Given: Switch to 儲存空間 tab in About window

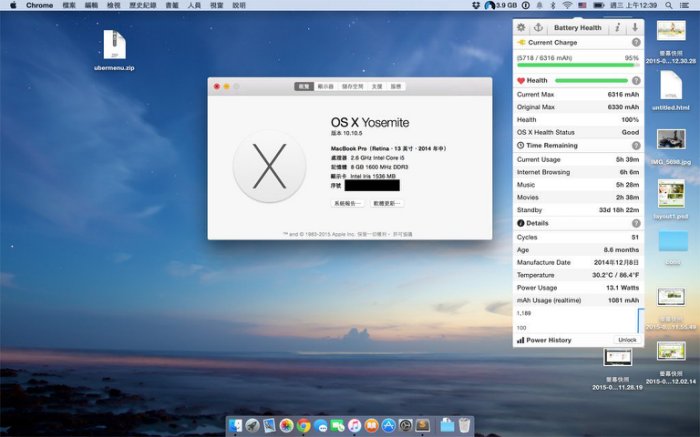Looking at the screenshot, I should pyautogui.click(x=353, y=86).
